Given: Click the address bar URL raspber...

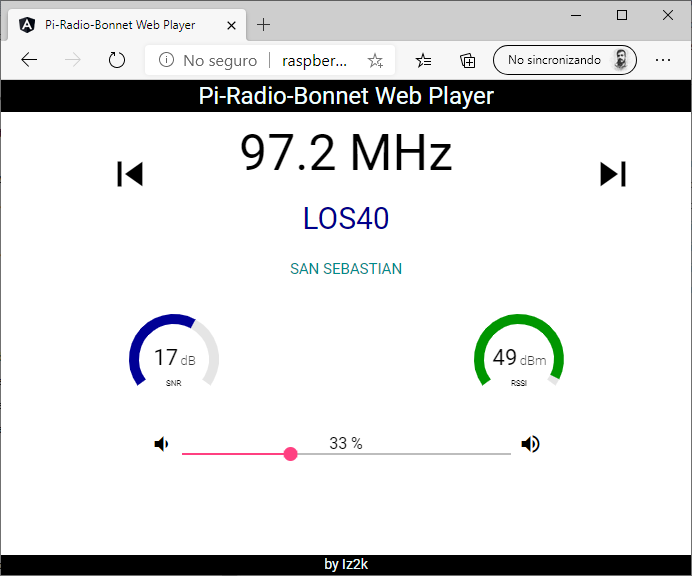Looking at the screenshot, I should pyautogui.click(x=314, y=60).
